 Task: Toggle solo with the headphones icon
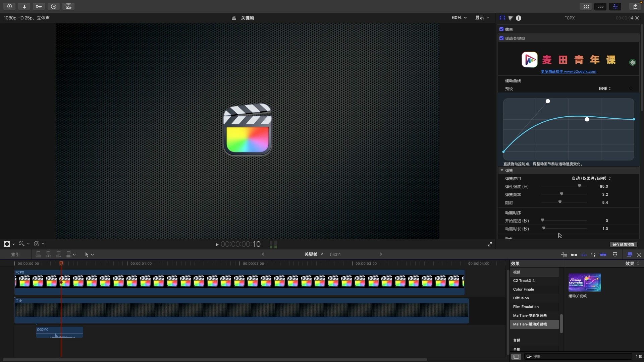(x=593, y=255)
